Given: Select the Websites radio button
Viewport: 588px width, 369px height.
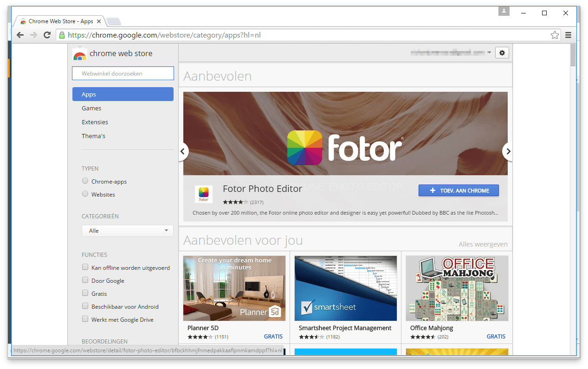Looking at the screenshot, I should pyautogui.click(x=85, y=194).
